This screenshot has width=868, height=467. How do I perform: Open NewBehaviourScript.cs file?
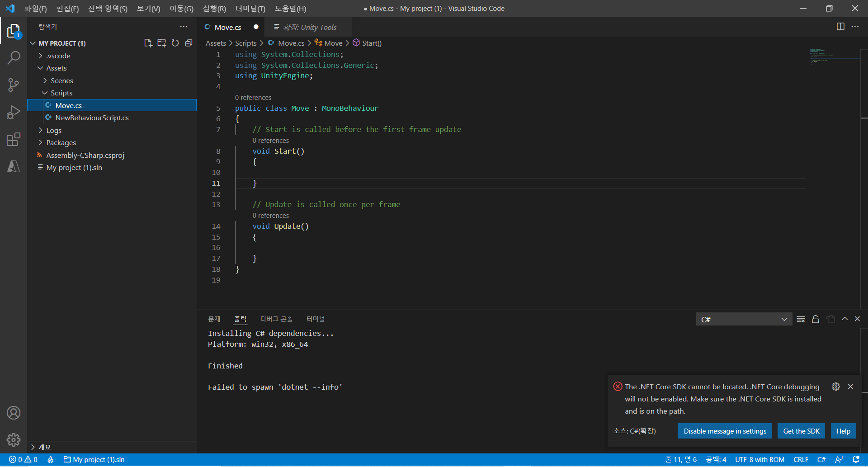pos(112,118)
